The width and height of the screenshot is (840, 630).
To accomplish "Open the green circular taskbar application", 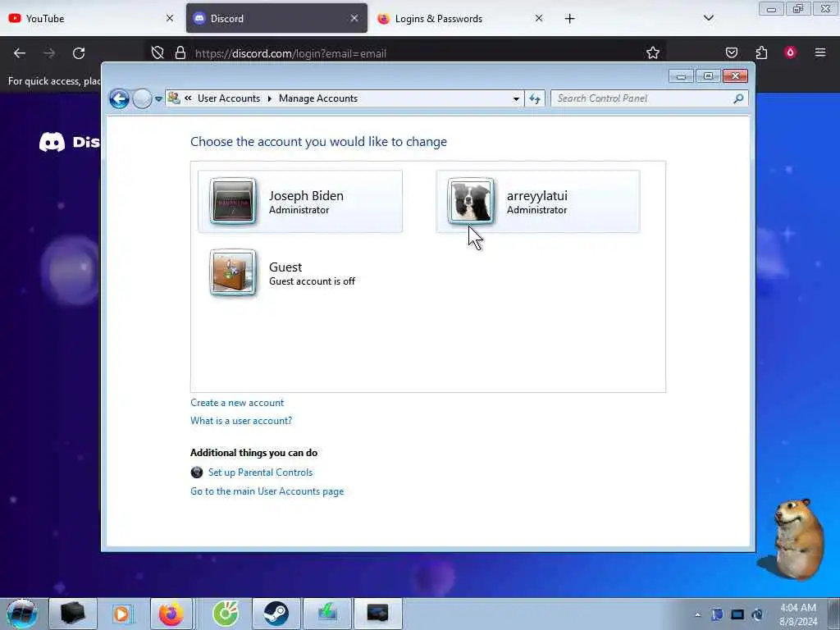I will click(x=225, y=614).
